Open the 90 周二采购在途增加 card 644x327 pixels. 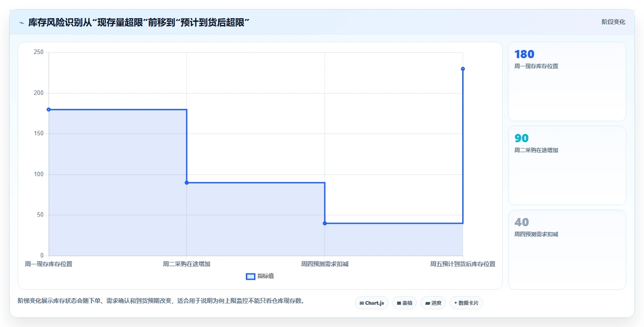pyautogui.click(x=567, y=165)
